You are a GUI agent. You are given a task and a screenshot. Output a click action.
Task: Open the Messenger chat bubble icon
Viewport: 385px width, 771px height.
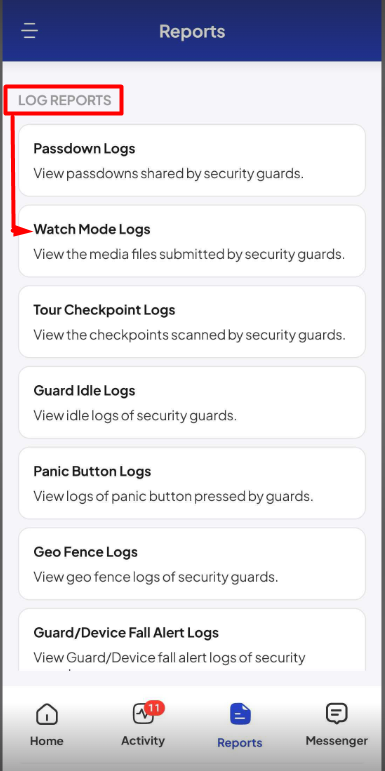[x=337, y=714]
